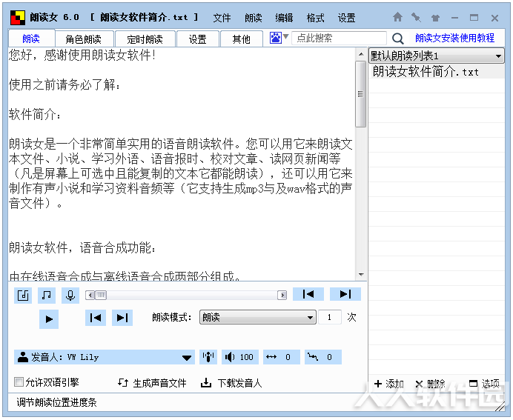
Task: Click the voice tuning icon next to 发音人
Action: (208, 357)
